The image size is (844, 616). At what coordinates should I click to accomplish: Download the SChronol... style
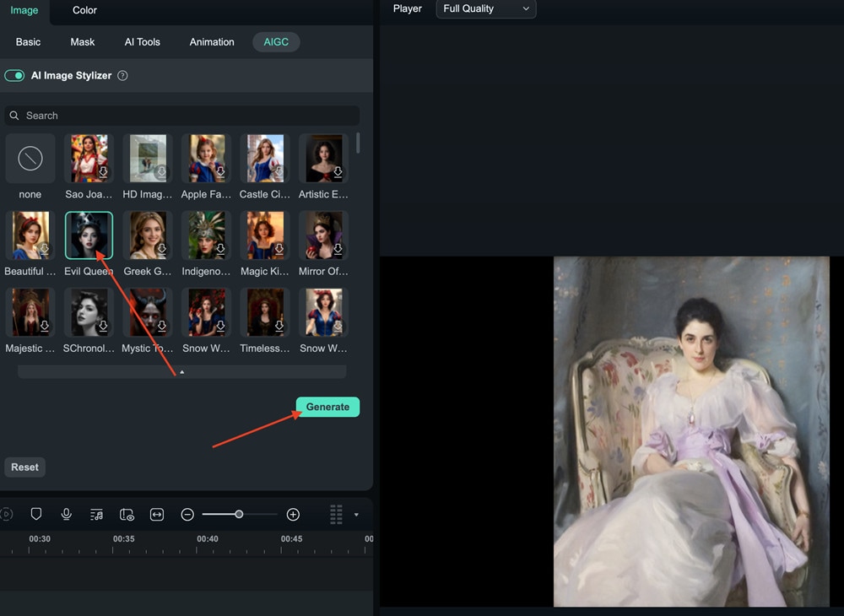coord(103,326)
